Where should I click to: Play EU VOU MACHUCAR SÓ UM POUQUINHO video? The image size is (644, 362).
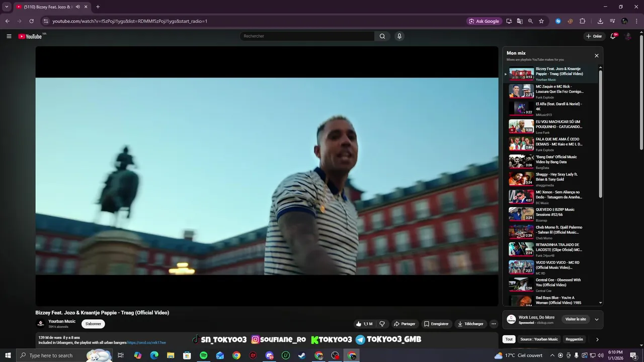(x=551, y=126)
